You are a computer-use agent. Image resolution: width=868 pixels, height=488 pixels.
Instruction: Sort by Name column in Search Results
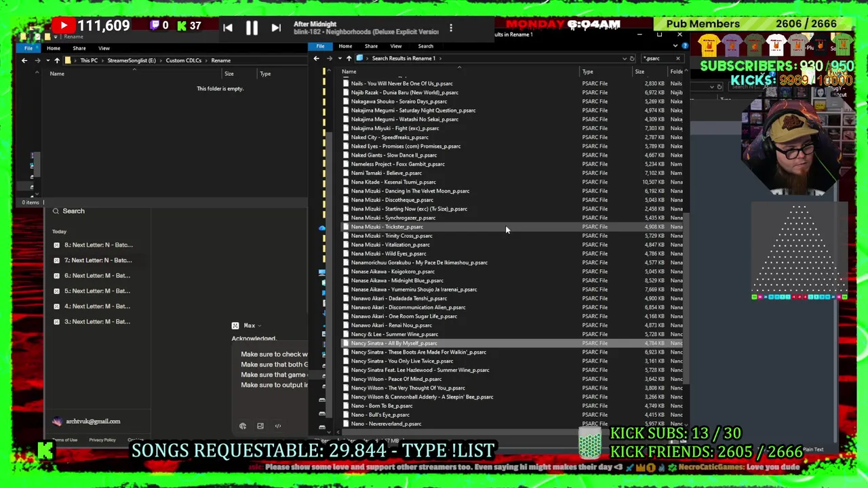pos(459,72)
